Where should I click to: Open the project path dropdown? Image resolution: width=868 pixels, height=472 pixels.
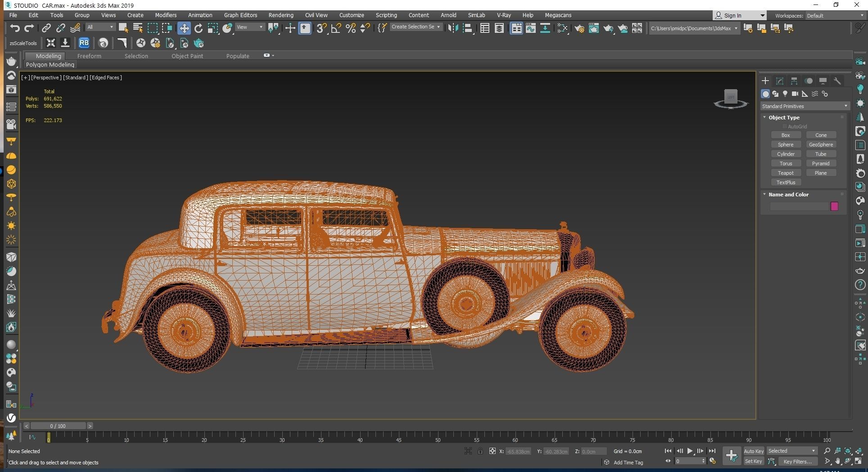pyautogui.click(x=694, y=28)
